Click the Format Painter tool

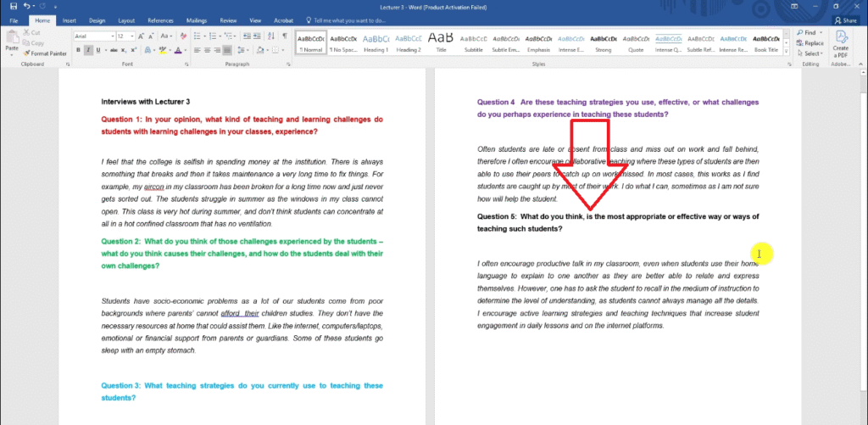click(47, 53)
